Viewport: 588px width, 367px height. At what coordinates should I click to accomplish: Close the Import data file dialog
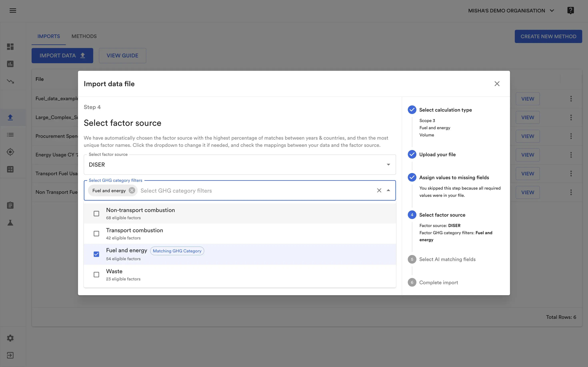[x=497, y=84]
